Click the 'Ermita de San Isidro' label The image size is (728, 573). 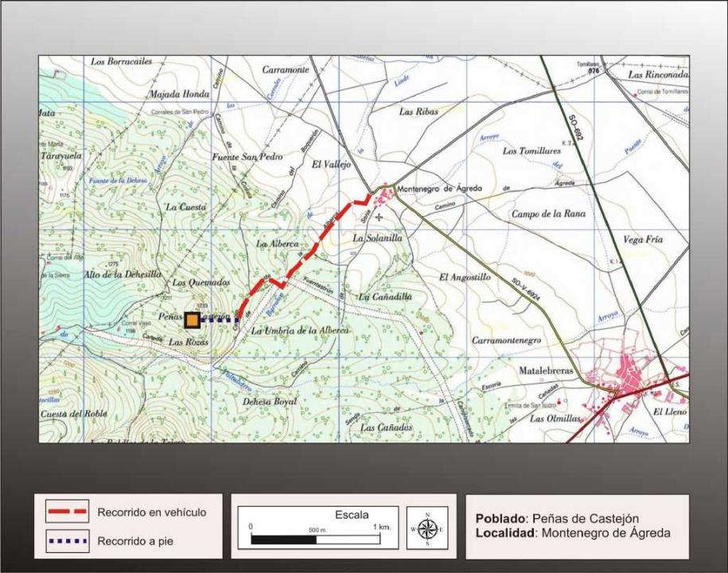(x=530, y=406)
